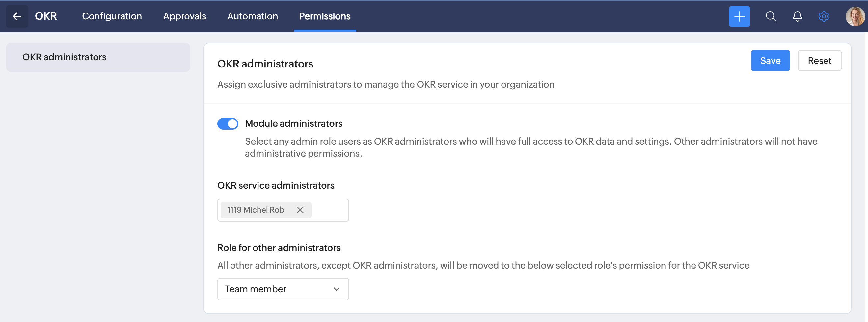Click the 1119 Michel Rob tag
The width and height of the screenshot is (868, 322).
256,210
